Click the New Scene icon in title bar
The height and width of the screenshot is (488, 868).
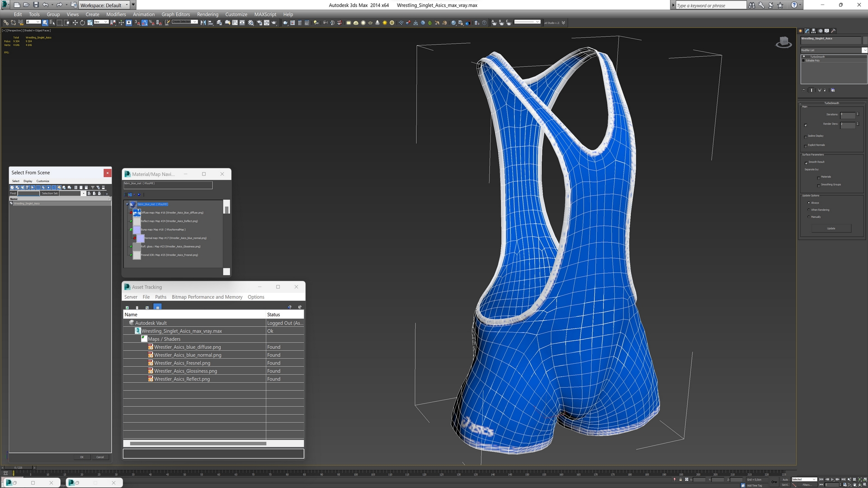point(17,5)
